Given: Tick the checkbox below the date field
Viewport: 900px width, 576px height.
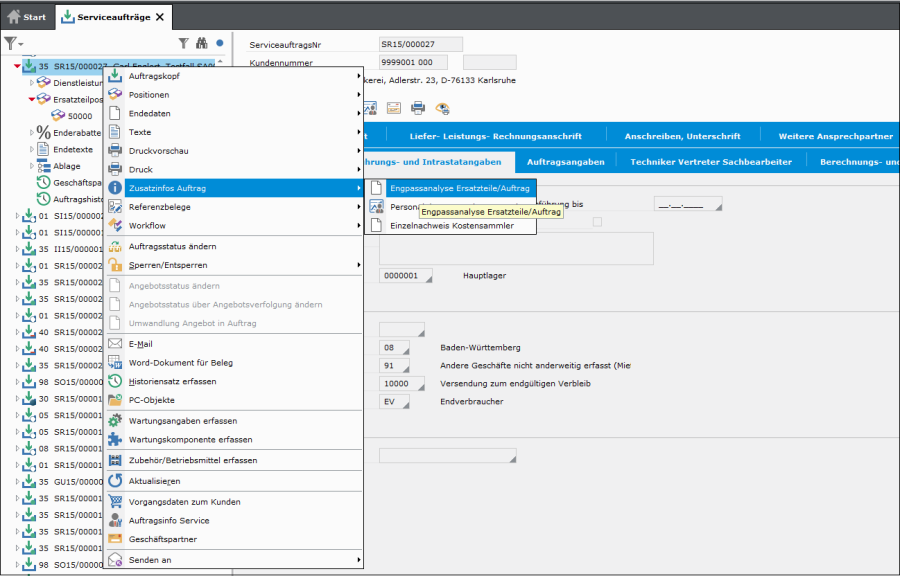Looking at the screenshot, I should (x=597, y=222).
